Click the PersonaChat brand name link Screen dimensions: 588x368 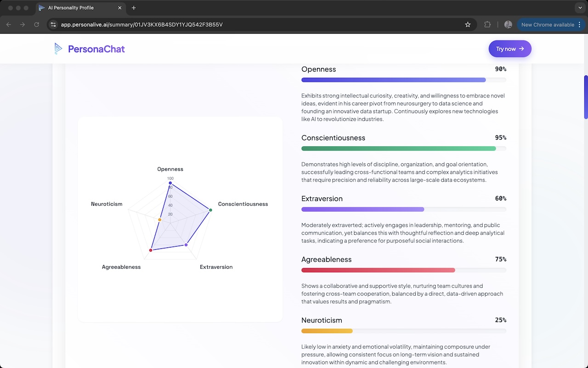pos(96,49)
